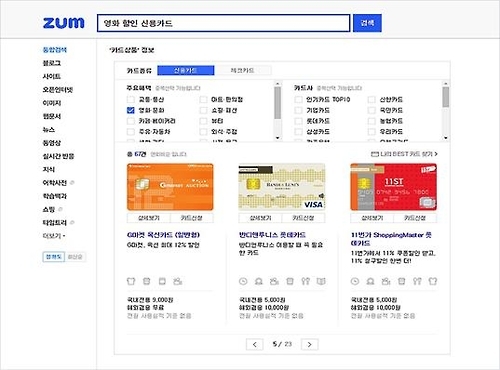Check the 신한카드 company checkbox
The width and height of the screenshot is (500, 370).
pos(372,99)
